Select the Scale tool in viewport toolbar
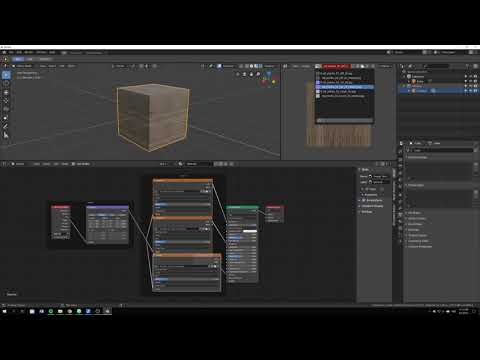Image resolution: width=480 pixels, height=360 pixels. (6, 109)
